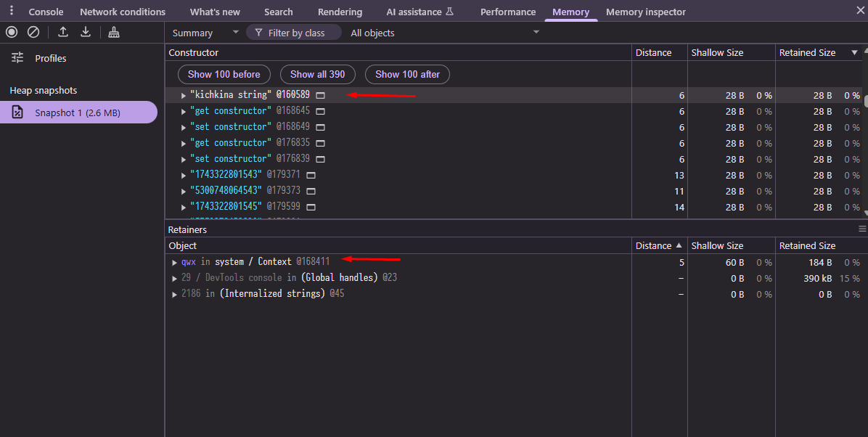The width and height of the screenshot is (868, 437).
Task: Click window icon beside get constructor @176835
Action: click(320, 144)
